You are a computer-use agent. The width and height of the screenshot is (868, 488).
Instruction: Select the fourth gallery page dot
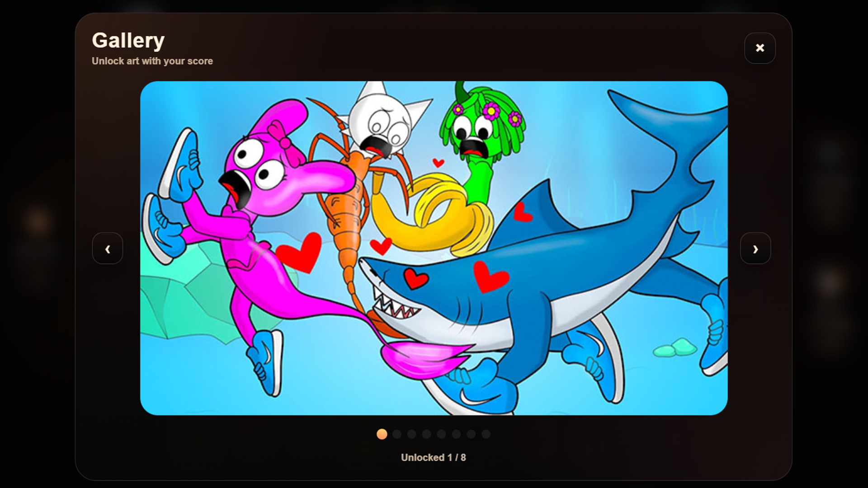(x=426, y=434)
